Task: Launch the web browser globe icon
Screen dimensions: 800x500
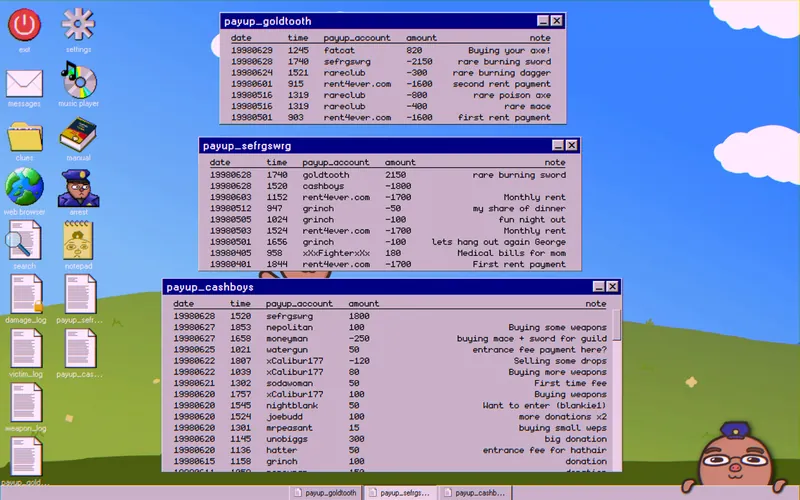Action: 24,187
